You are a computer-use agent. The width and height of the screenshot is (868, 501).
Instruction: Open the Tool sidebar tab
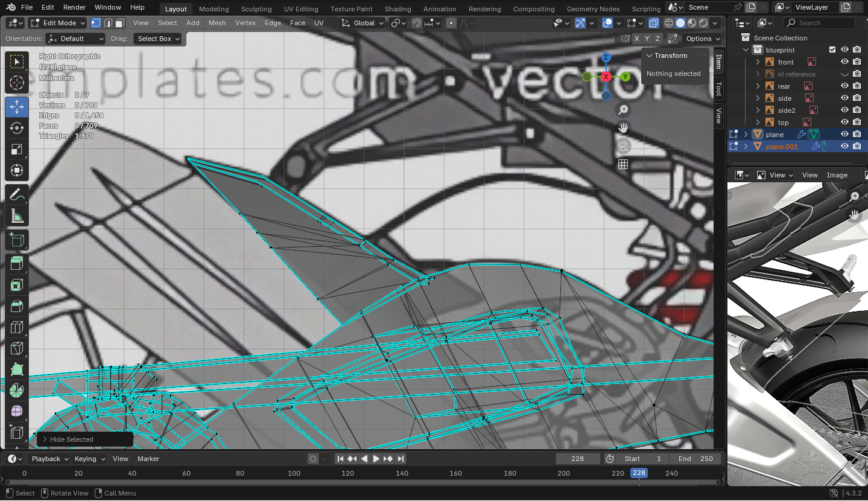[718, 89]
